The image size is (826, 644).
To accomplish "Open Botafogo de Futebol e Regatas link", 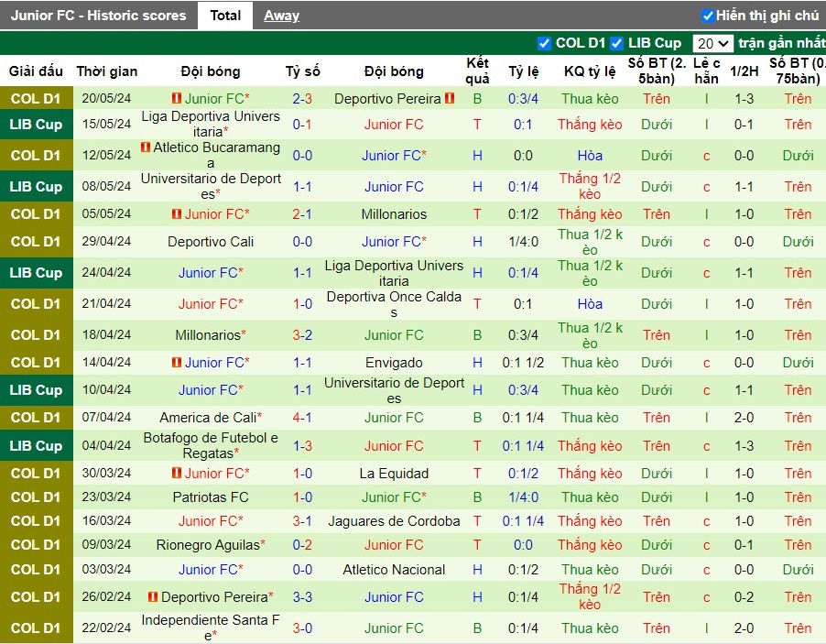I will pyautogui.click(x=211, y=445).
